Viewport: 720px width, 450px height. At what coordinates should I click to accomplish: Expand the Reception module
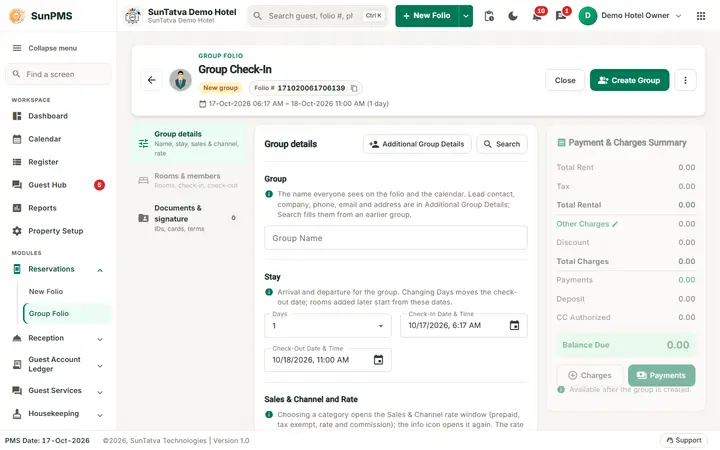click(x=100, y=339)
